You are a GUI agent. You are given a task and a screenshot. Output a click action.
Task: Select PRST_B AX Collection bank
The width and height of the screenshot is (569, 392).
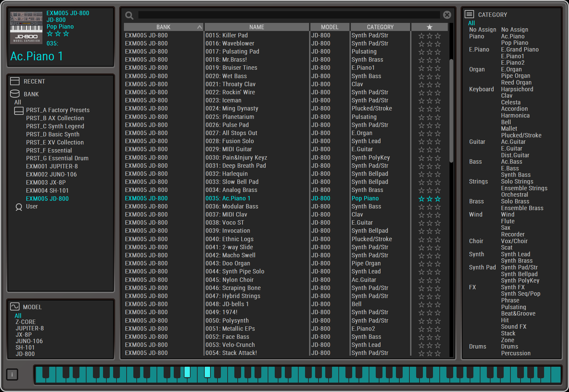coord(55,118)
